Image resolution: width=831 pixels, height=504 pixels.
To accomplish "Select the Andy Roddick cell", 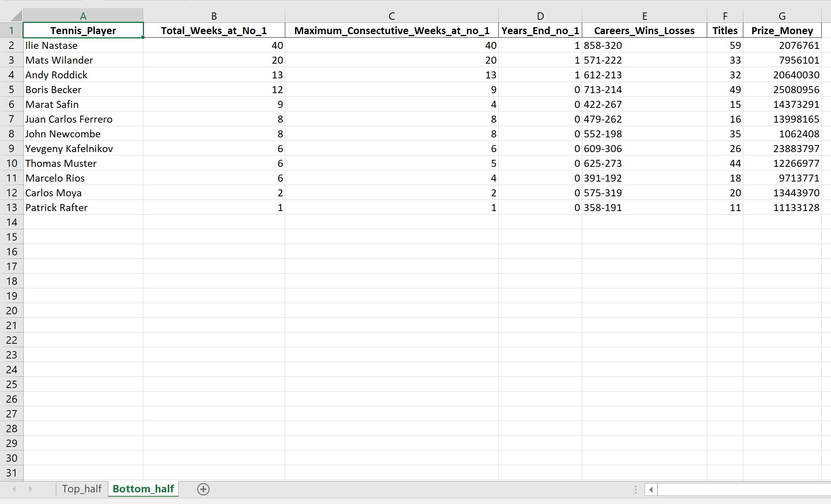I will pyautogui.click(x=83, y=75).
